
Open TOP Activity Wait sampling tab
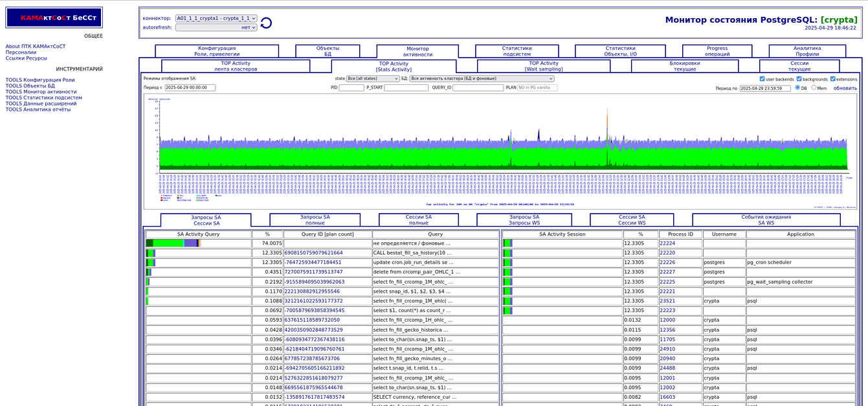543,66
